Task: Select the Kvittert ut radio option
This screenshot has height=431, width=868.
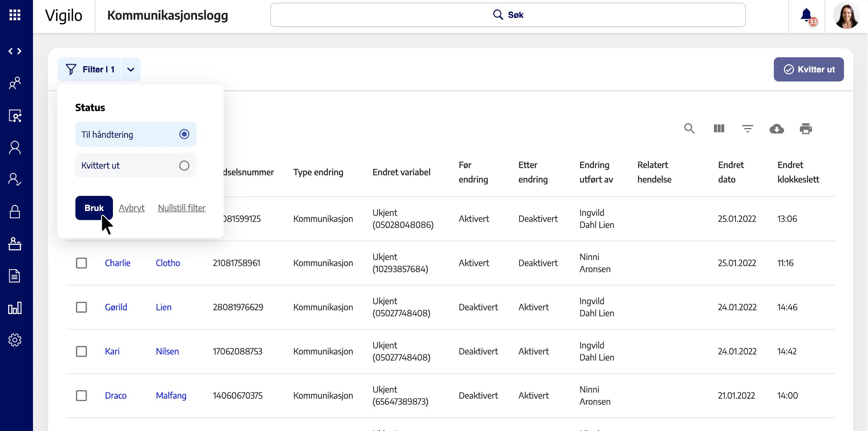Action: (x=184, y=166)
